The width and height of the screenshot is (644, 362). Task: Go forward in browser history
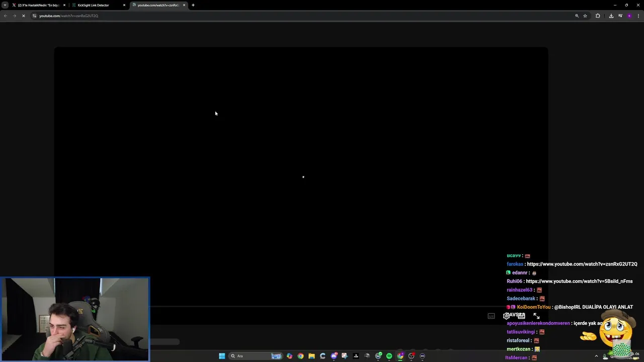point(14,16)
